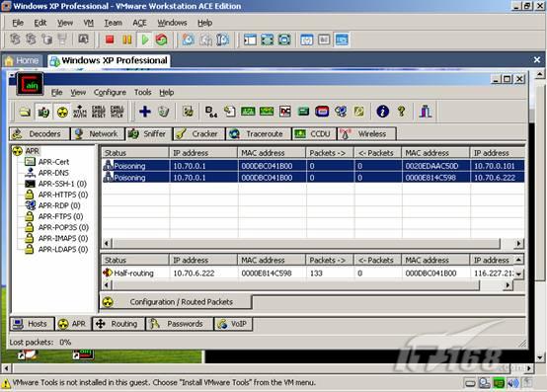Click the Cain logo icon in title bar

coord(30,84)
